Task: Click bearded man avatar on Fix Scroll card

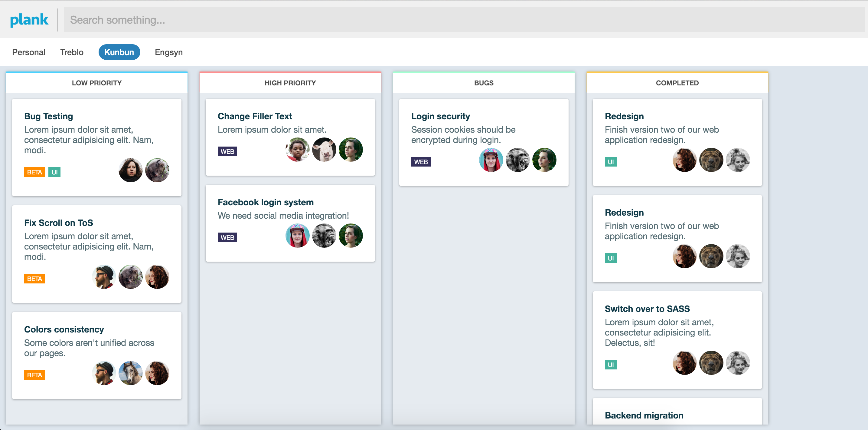Action: click(x=104, y=277)
